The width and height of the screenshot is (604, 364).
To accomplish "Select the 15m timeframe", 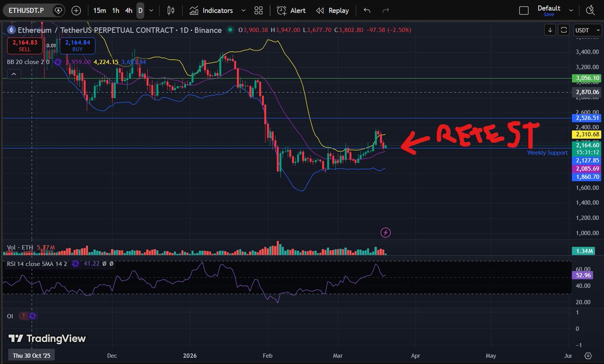I will click(100, 11).
